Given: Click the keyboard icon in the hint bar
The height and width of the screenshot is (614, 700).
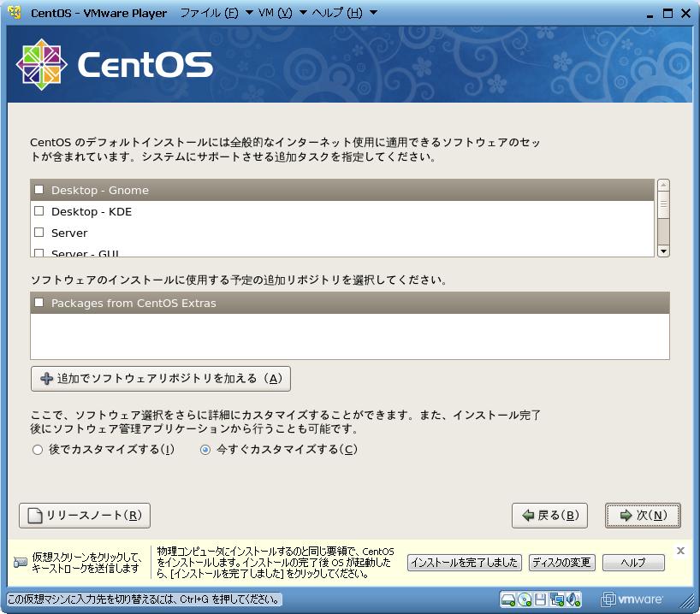Looking at the screenshot, I should pos(21,563).
